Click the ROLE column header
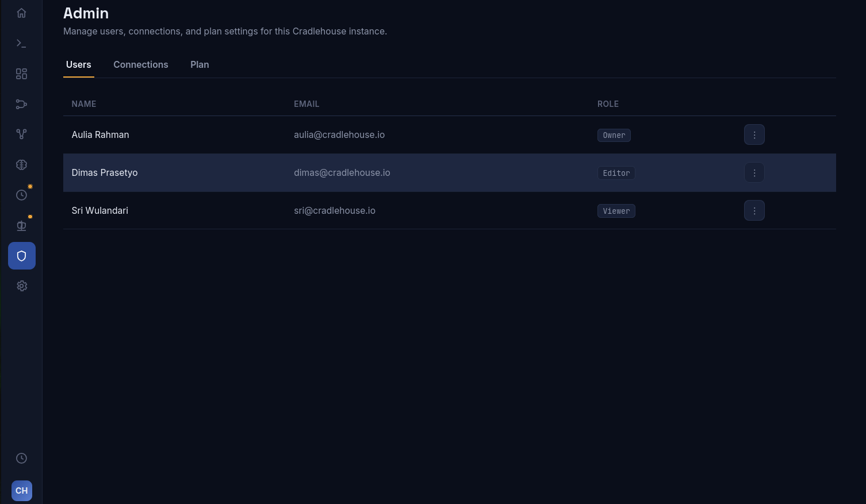Viewport: 866px width, 504px height. 608,104
